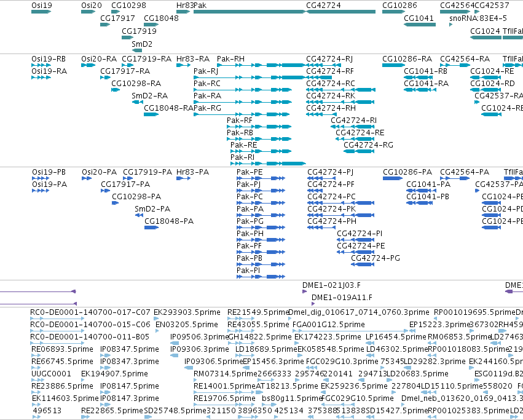Click the DME1-021J03.F feature label
Viewport: 523px width, 420px height.
tap(331, 285)
